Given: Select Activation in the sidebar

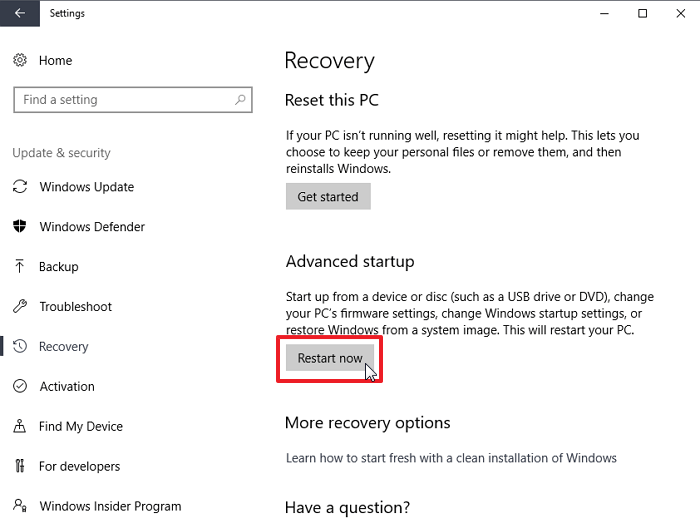Looking at the screenshot, I should click(x=67, y=387).
